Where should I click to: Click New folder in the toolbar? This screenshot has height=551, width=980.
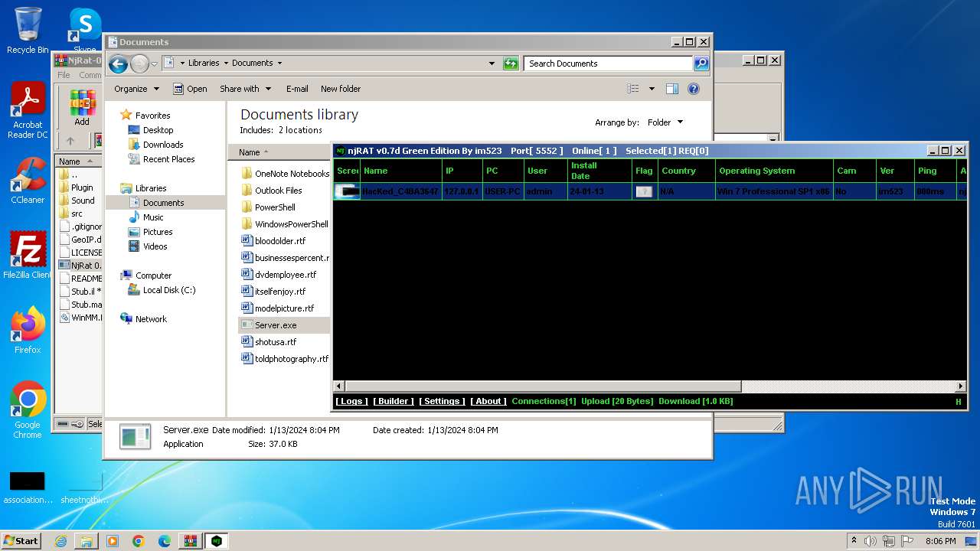coord(341,89)
